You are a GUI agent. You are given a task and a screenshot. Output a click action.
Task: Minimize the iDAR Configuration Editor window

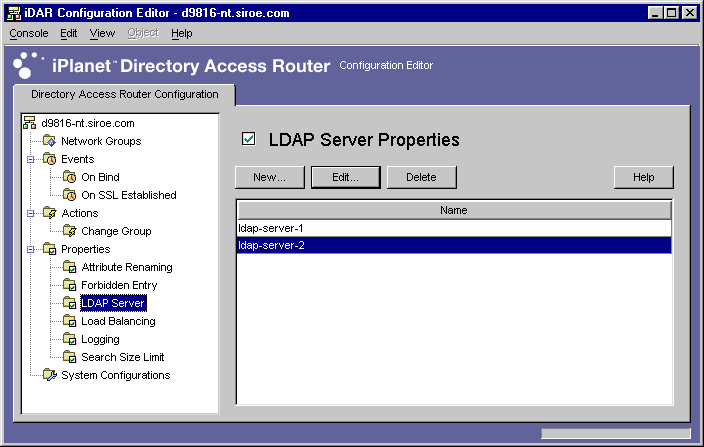click(656, 13)
